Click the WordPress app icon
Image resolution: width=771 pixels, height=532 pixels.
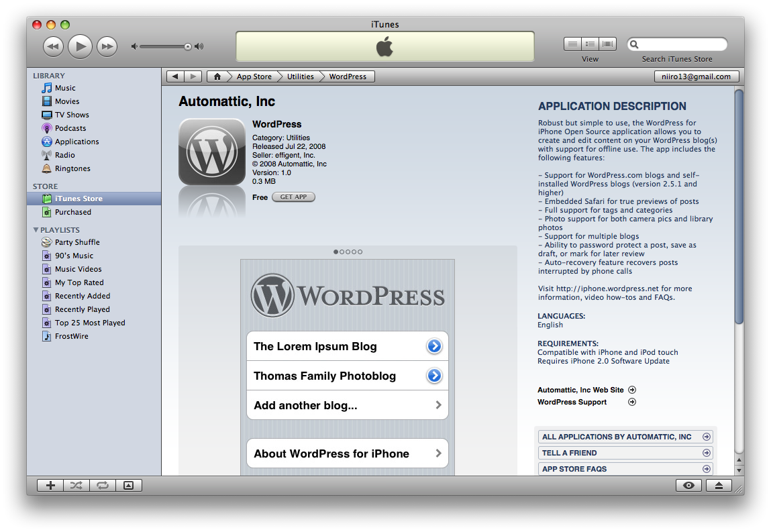pyautogui.click(x=212, y=152)
